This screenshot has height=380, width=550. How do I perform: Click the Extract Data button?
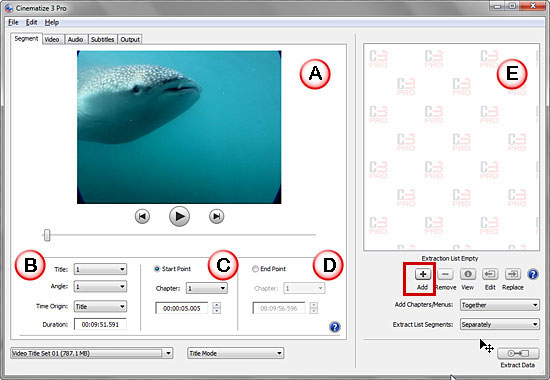click(518, 353)
